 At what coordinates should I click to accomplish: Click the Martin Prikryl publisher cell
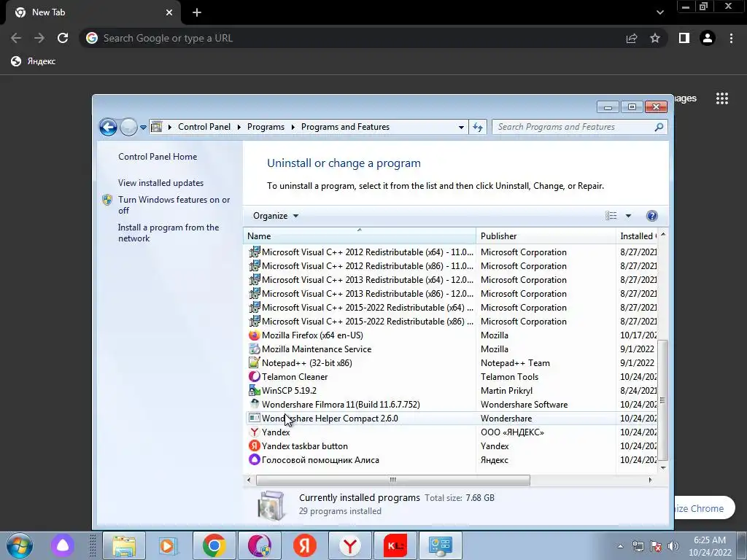pos(506,391)
